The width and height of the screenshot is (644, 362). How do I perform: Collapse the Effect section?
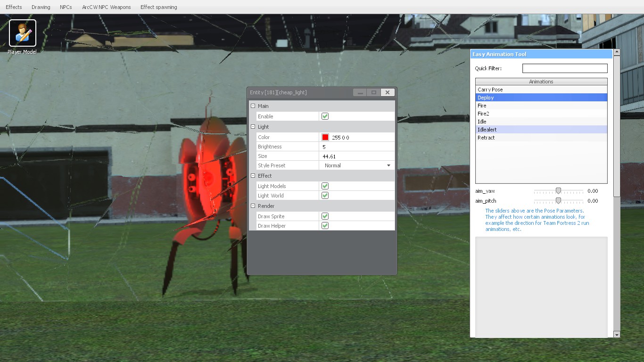point(253,176)
